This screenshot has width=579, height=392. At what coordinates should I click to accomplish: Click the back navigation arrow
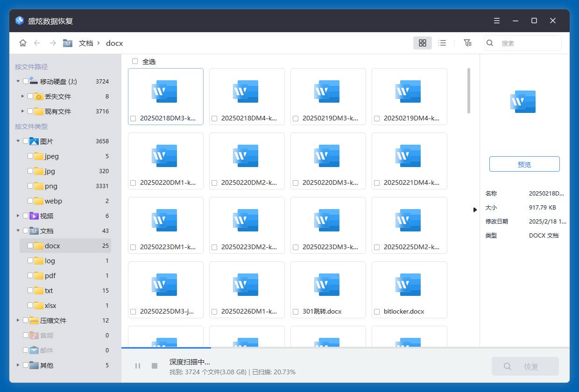coord(38,42)
